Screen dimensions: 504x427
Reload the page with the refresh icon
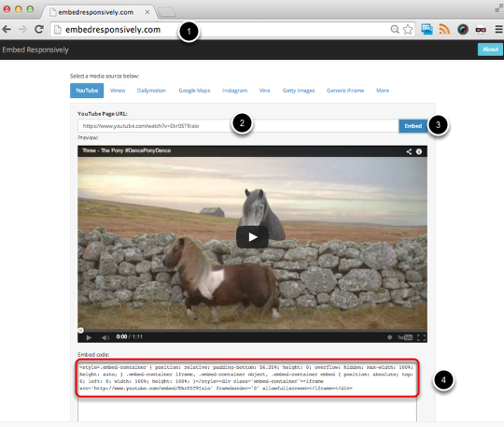39,29
